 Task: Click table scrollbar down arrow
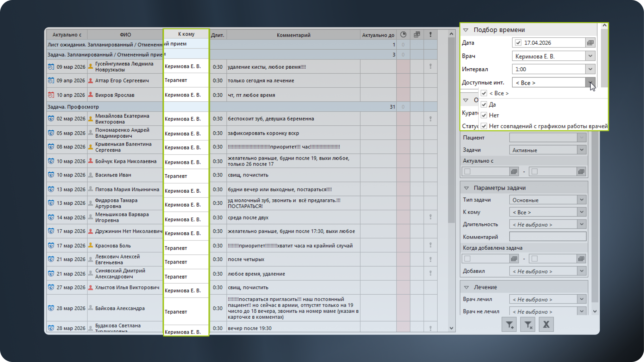click(x=451, y=328)
